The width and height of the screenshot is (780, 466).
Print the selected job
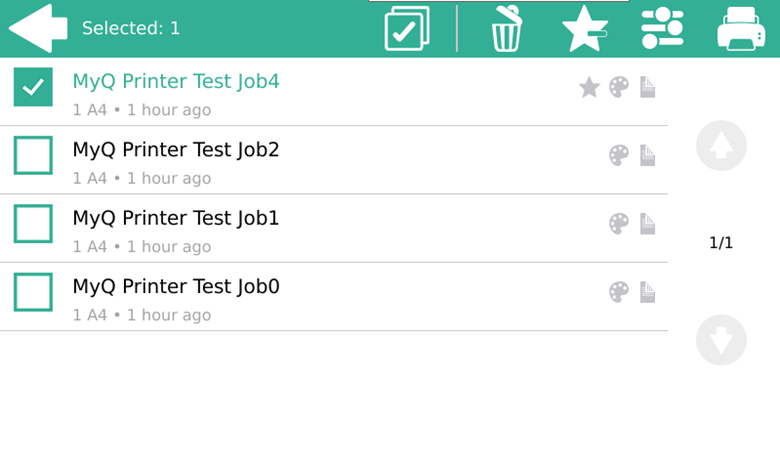click(740, 28)
